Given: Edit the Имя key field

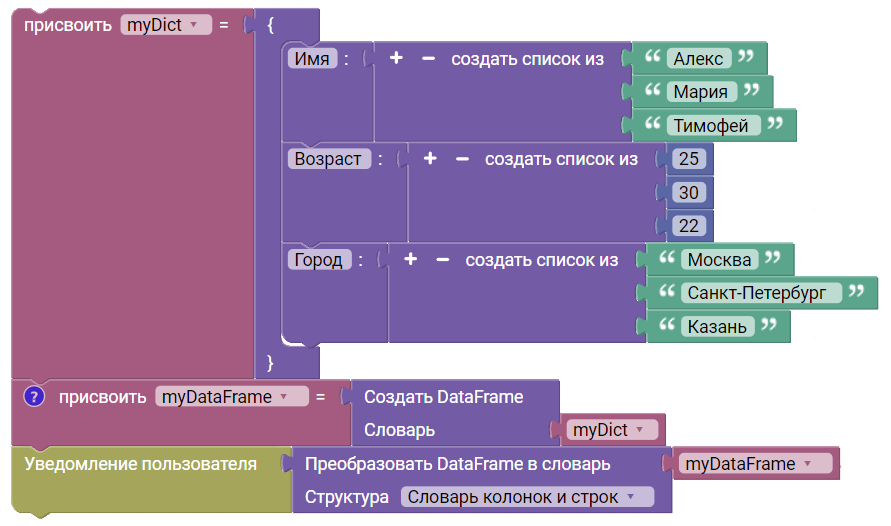Looking at the screenshot, I should coord(312,59).
